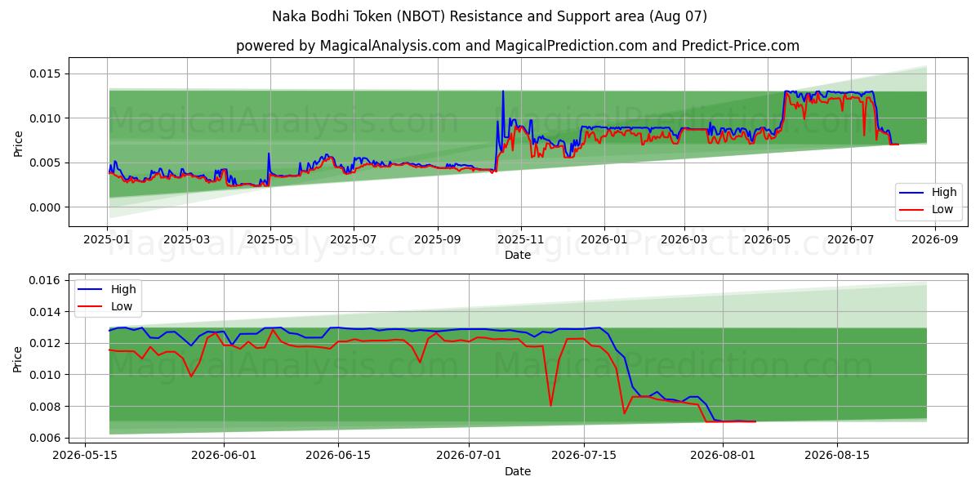Click the '2026-07-15' tick on the bottom chart
This screenshot has height=490, width=980.
583,456
